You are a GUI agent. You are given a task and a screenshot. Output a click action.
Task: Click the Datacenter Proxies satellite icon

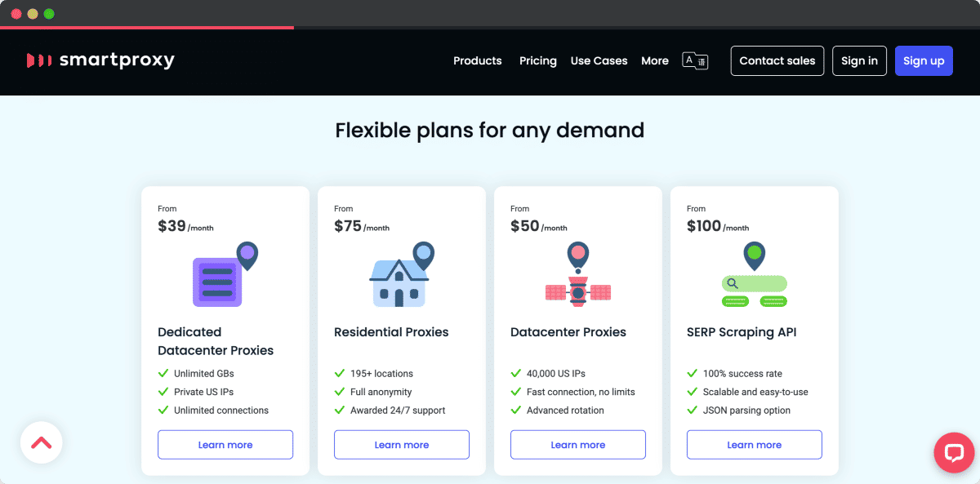click(x=577, y=290)
